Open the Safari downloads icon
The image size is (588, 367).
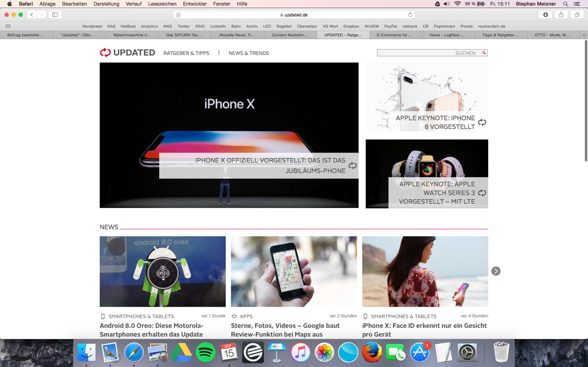[545, 15]
